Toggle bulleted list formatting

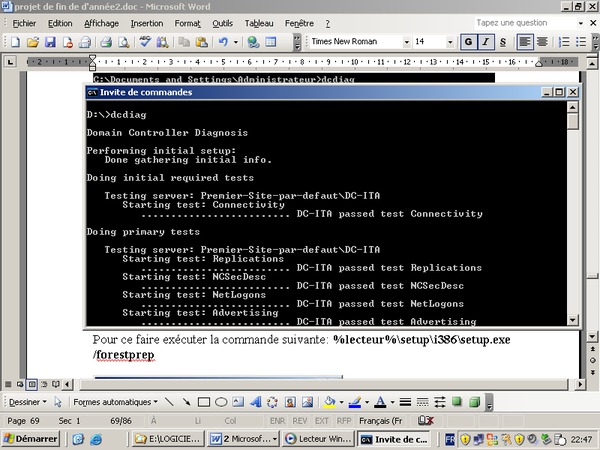(x=581, y=42)
